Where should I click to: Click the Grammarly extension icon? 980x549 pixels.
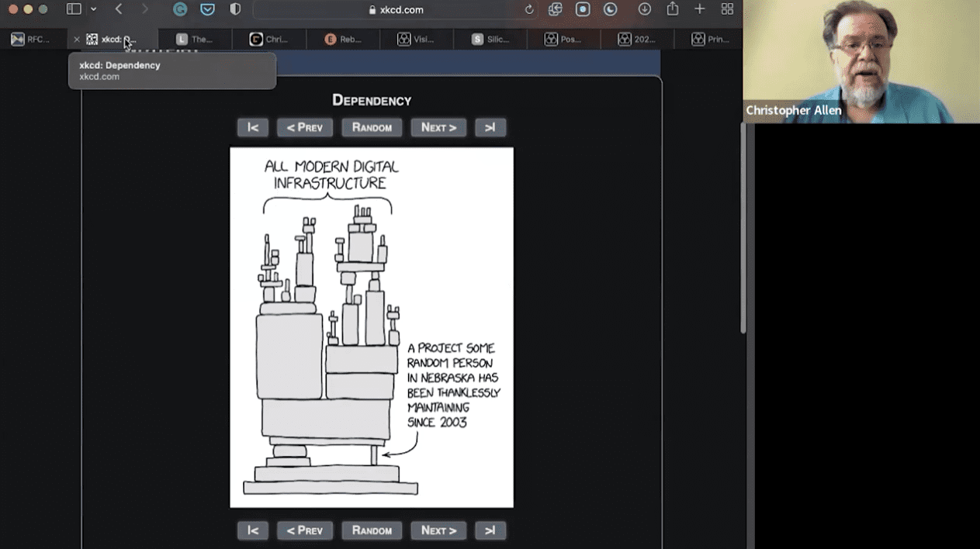click(180, 9)
